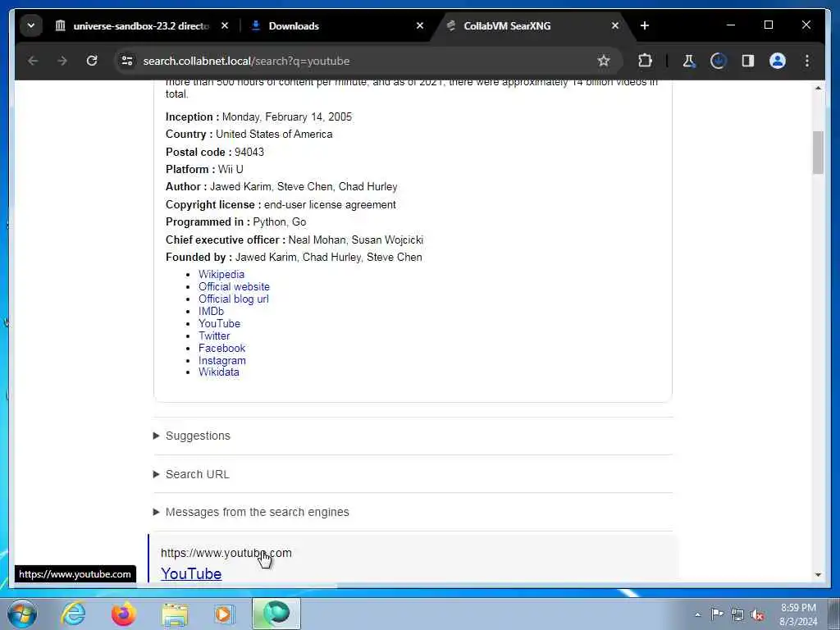Click 'Platform : Wii U' text
Viewport: 840px width, 630px height.
point(204,169)
